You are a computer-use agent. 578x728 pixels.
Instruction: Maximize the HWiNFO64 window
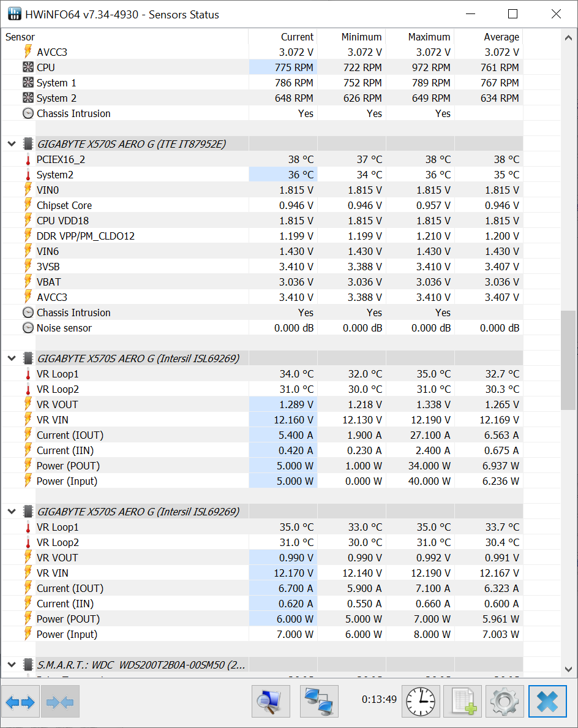pos(512,14)
